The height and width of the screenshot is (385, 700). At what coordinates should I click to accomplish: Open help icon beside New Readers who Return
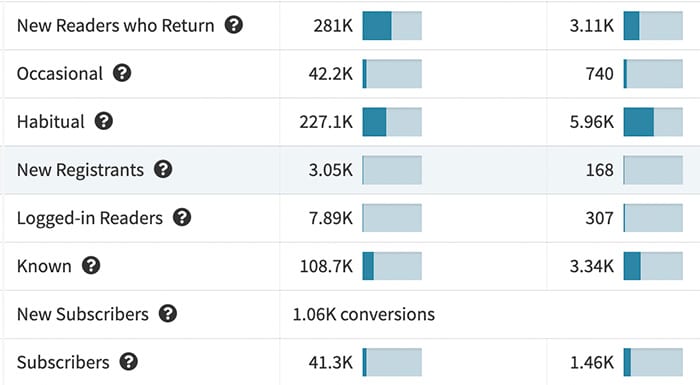click(233, 25)
